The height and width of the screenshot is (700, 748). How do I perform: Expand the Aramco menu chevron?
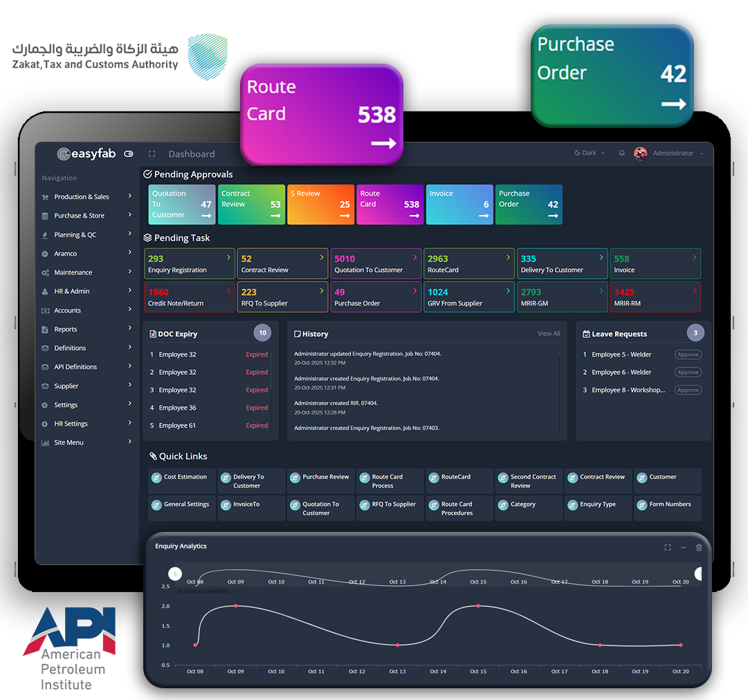tap(130, 252)
